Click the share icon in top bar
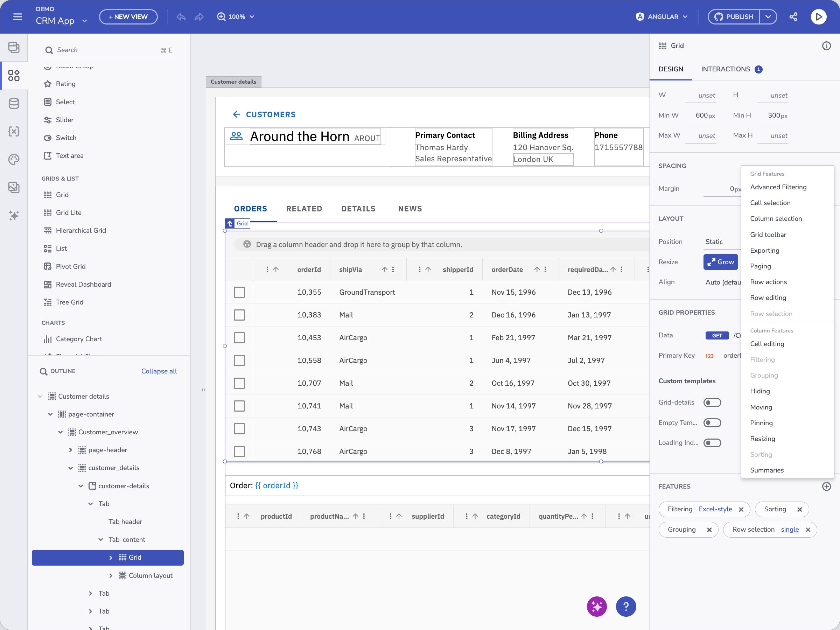Viewport: 840px width, 630px height. [793, 17]
